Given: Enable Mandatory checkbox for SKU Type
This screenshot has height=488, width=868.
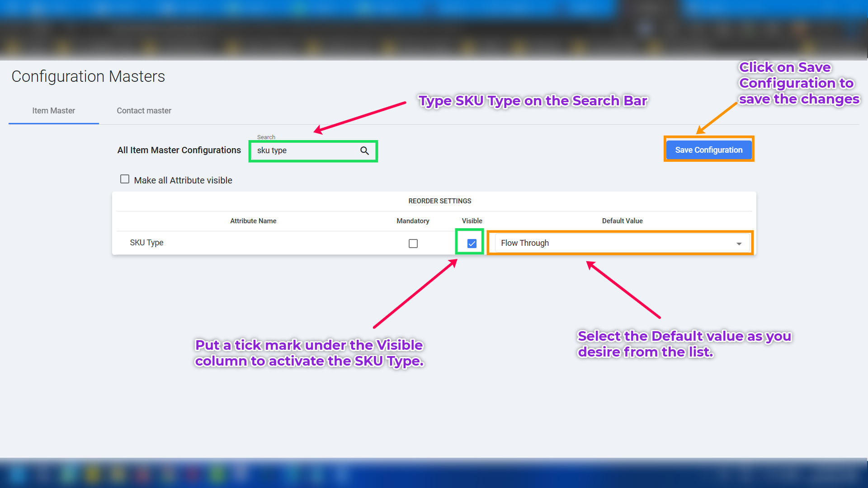Looking at the screenshot, I should click(413, 244).
